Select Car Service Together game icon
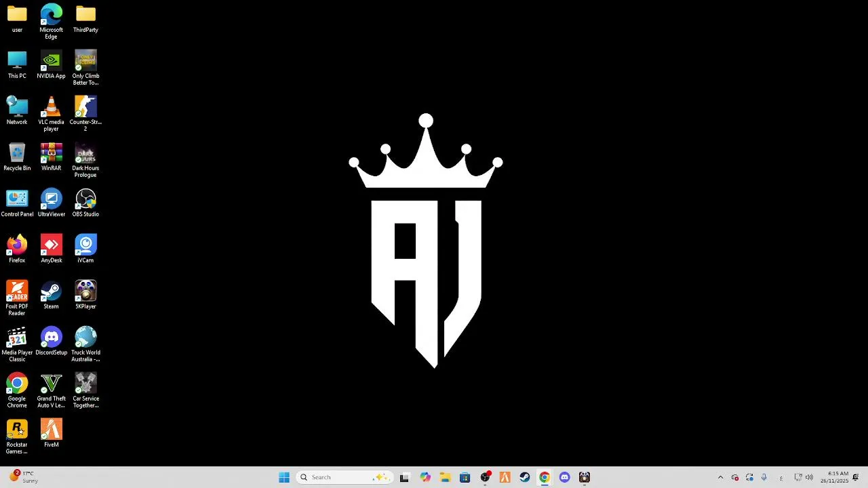Image resolution: width=868 pixels, height=488 pixels. point(85,390)
